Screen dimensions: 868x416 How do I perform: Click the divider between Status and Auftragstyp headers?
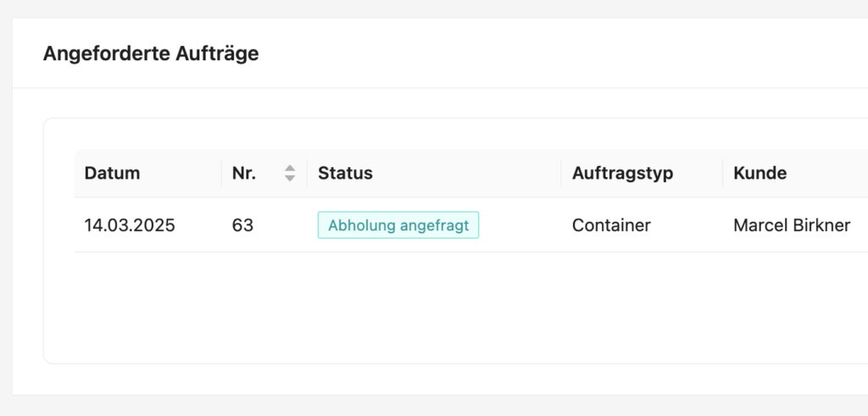(x=561, y=173)
